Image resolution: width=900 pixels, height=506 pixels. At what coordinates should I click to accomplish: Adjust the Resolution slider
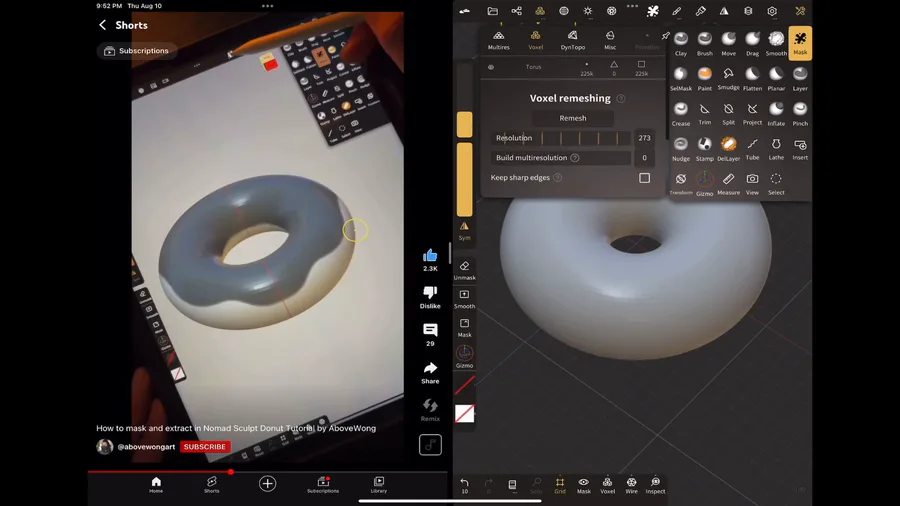tap(562, 138)
